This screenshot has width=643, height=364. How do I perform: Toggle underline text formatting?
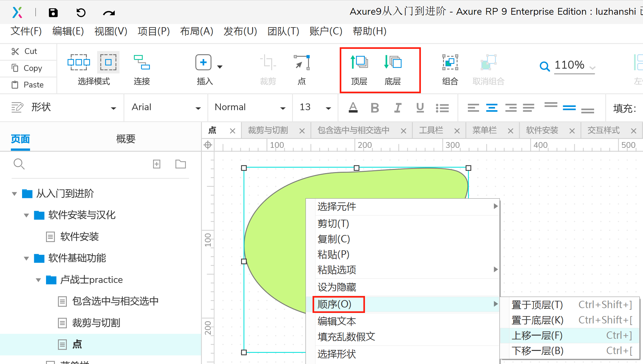420,108
